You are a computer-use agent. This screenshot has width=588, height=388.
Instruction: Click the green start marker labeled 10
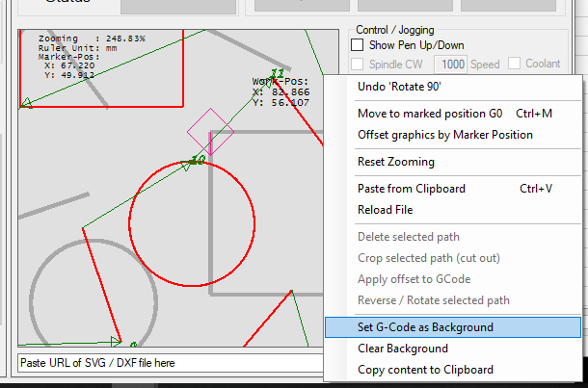coord(199,160)
